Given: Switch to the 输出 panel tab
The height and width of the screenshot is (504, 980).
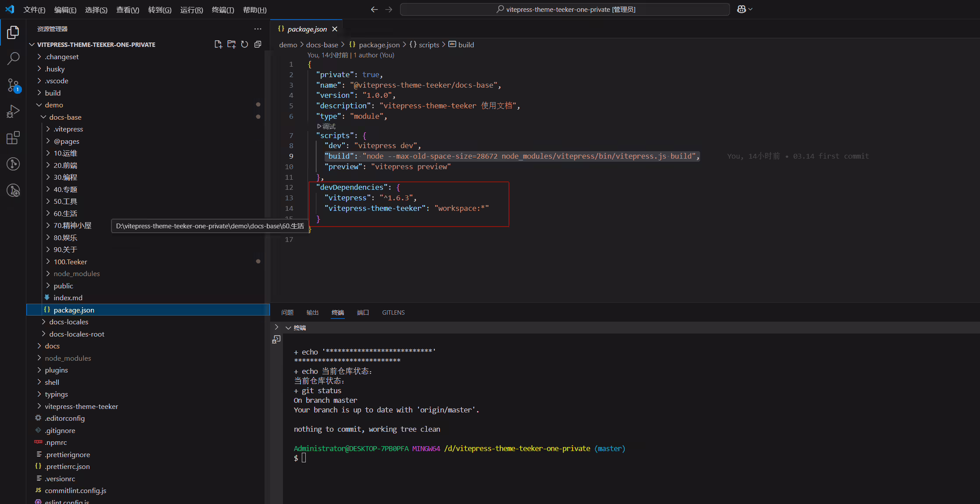Looking at the screenshot, I should pos(312,312).
